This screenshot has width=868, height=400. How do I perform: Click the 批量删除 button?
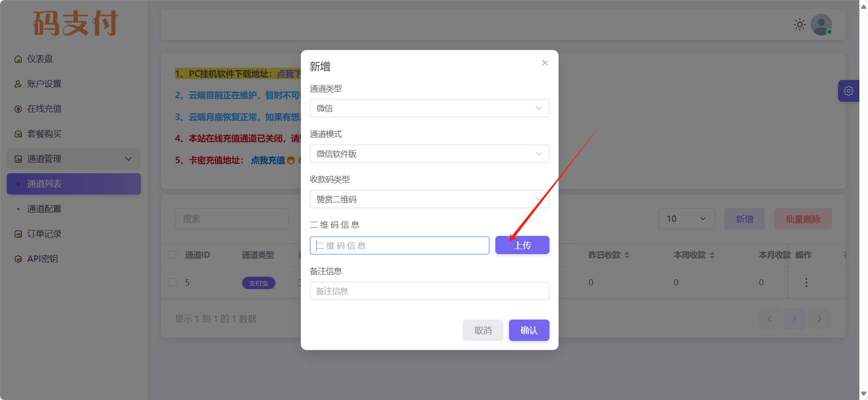(803, 219)
